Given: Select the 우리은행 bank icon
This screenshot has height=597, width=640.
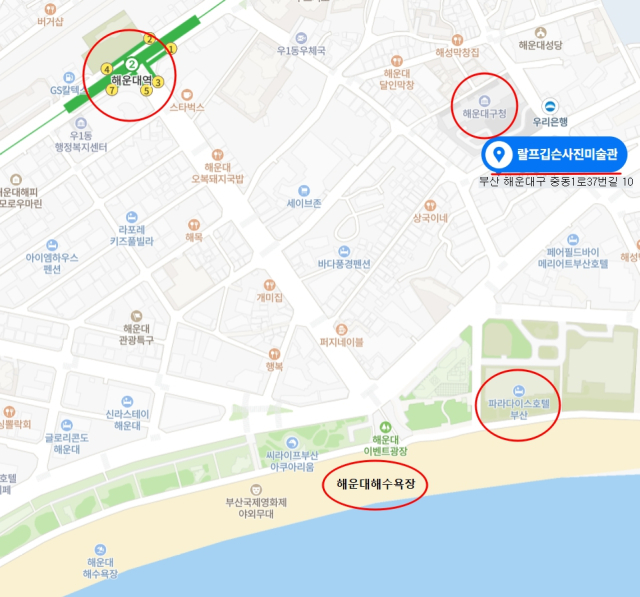Looking at the screenshot, I should (550, 107).
